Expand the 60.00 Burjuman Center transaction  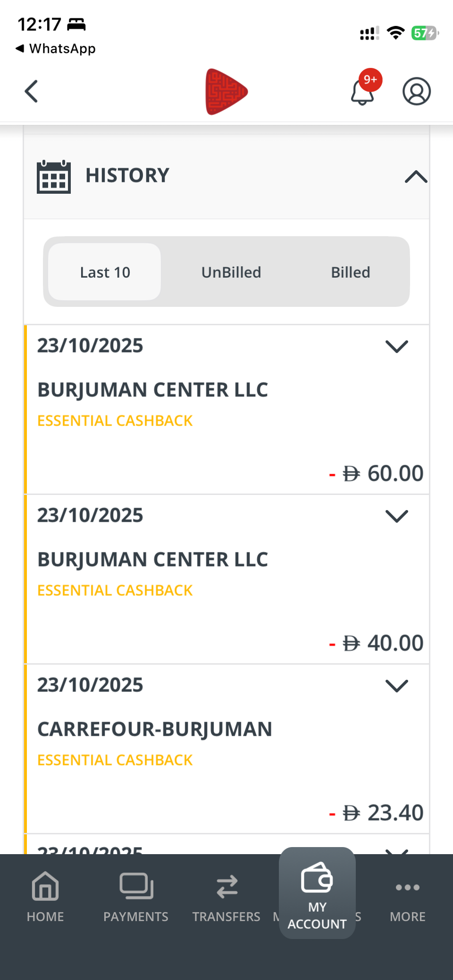point(396,346)
